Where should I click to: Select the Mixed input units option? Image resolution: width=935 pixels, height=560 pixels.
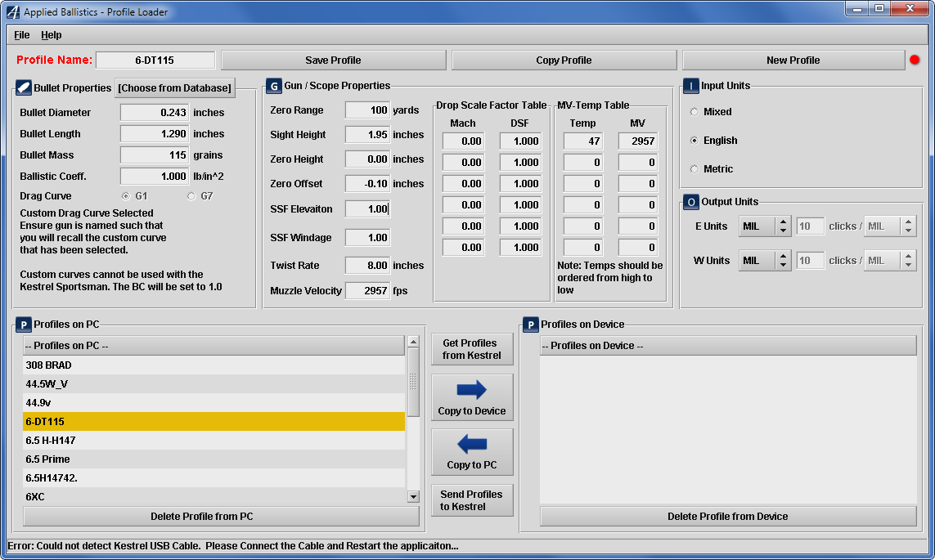click(x=695, y=112)
